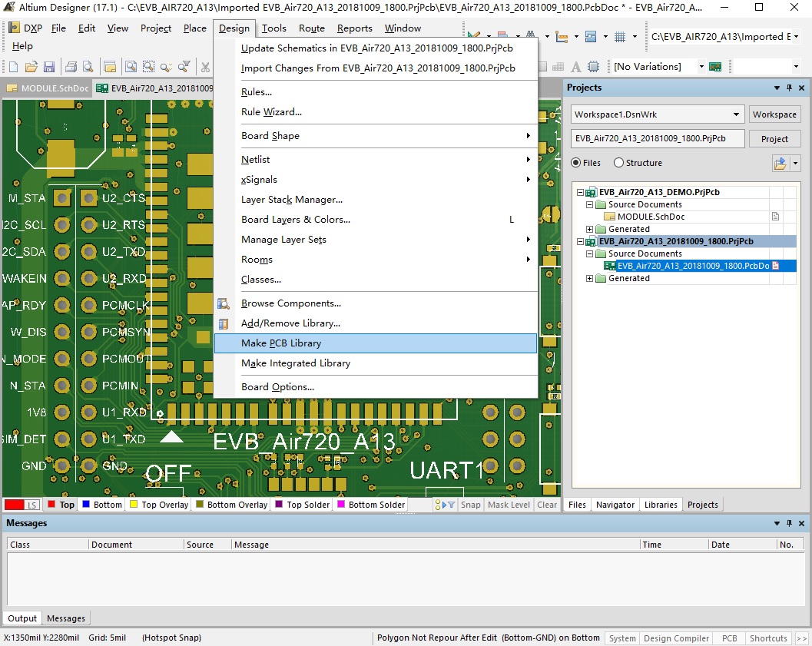Open the Messages panel dropdown arrow menu

tap(777, 523)
